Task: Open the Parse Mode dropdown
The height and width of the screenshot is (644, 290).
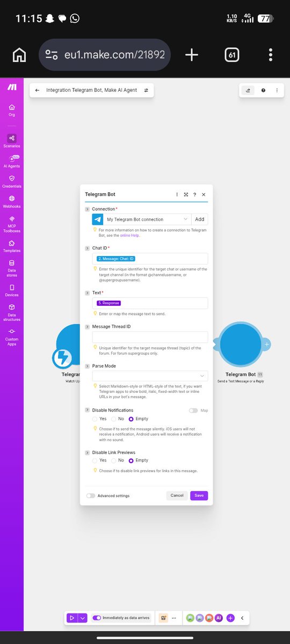Action: [150, 376]
